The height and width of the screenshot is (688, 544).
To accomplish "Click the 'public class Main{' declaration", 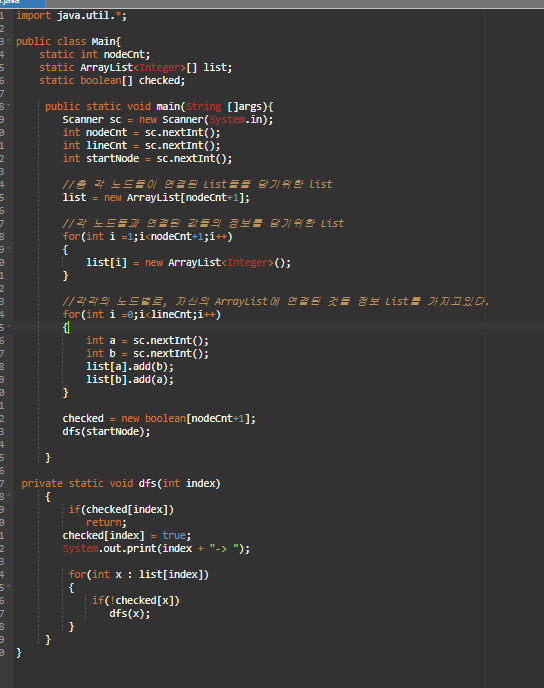I will pyautogui.click(x=68, y=42).
